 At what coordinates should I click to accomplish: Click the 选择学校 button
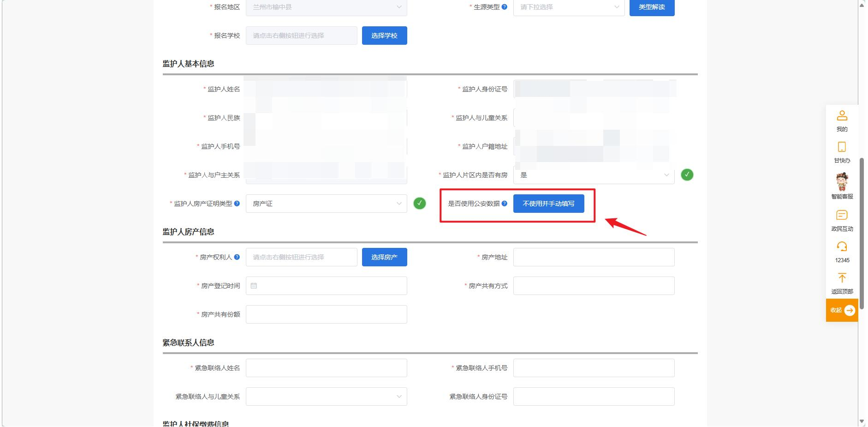click(385, 36)
